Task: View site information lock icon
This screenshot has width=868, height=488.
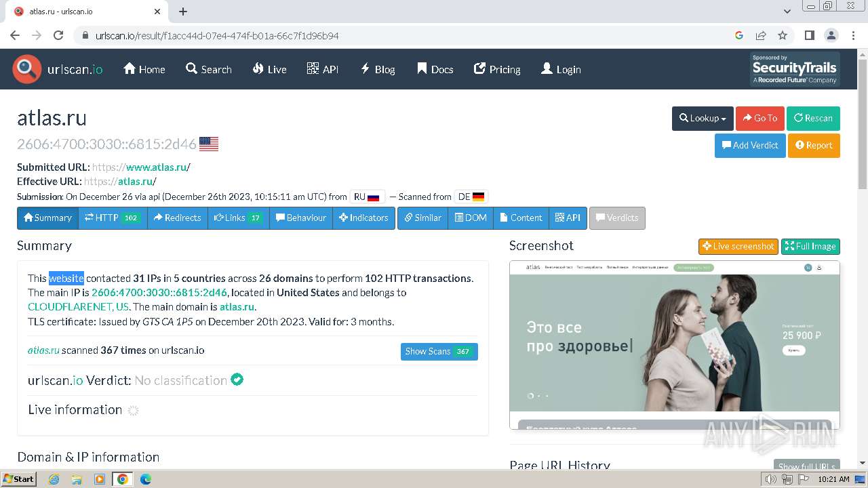Action: (85, 35)
